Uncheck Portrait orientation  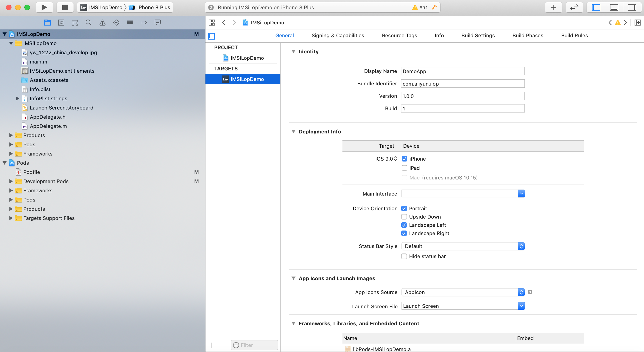pyautogui.click(x=404, y=208)
